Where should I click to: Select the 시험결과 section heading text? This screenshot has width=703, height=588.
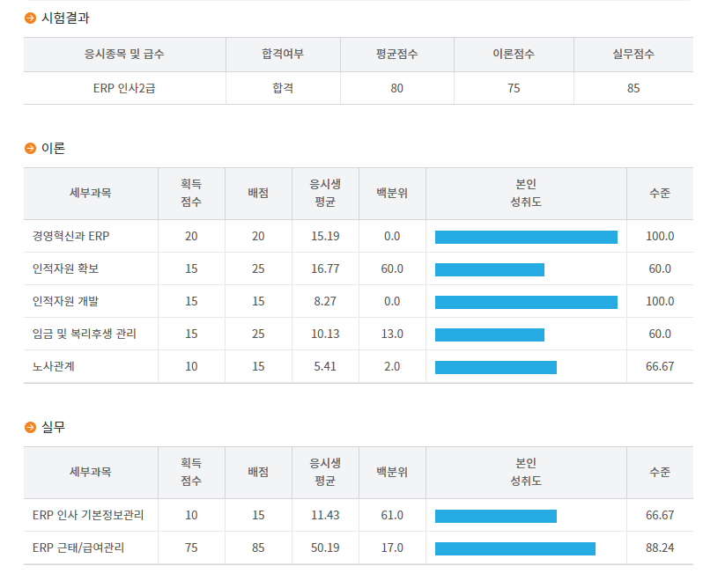(x=65, y=18)
